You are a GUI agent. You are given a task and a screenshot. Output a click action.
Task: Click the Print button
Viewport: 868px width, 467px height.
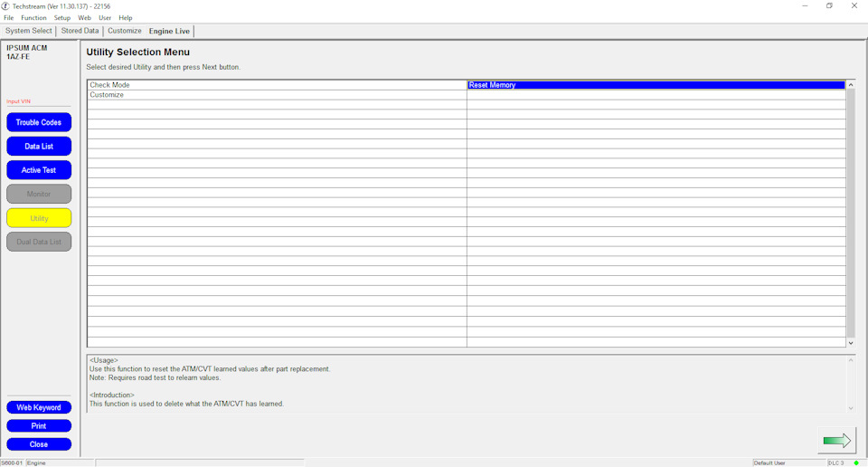pos(39,426)
